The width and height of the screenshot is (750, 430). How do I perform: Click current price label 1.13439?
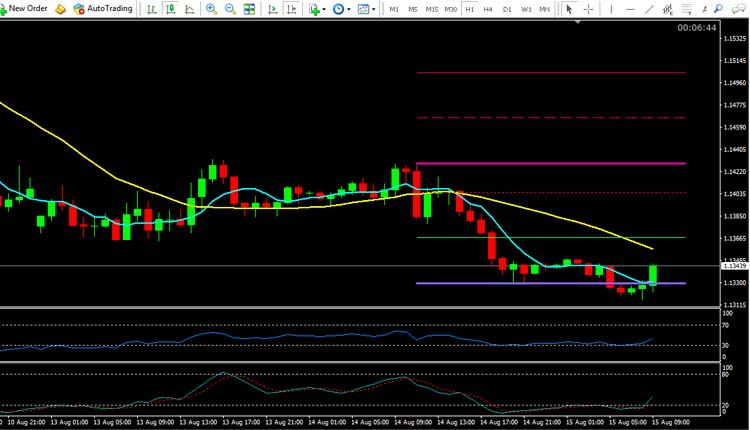(734, 265)
